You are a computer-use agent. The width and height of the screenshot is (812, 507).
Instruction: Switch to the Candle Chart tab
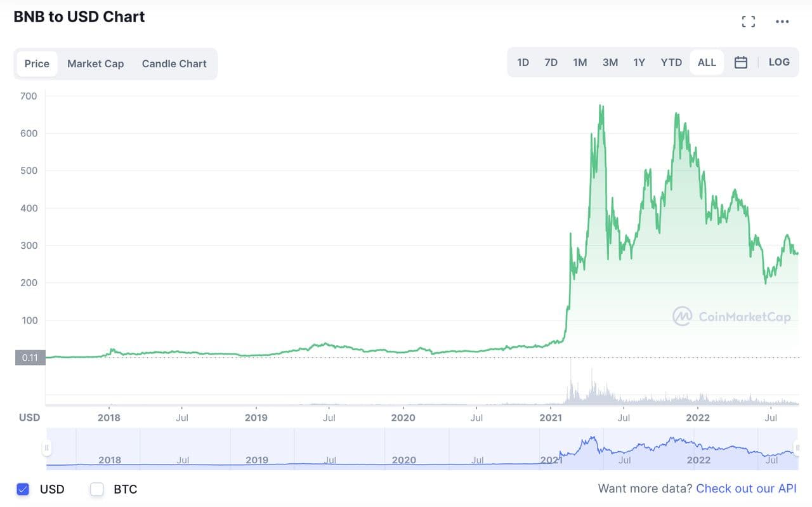pyautogui.click(x=174, y=63)
